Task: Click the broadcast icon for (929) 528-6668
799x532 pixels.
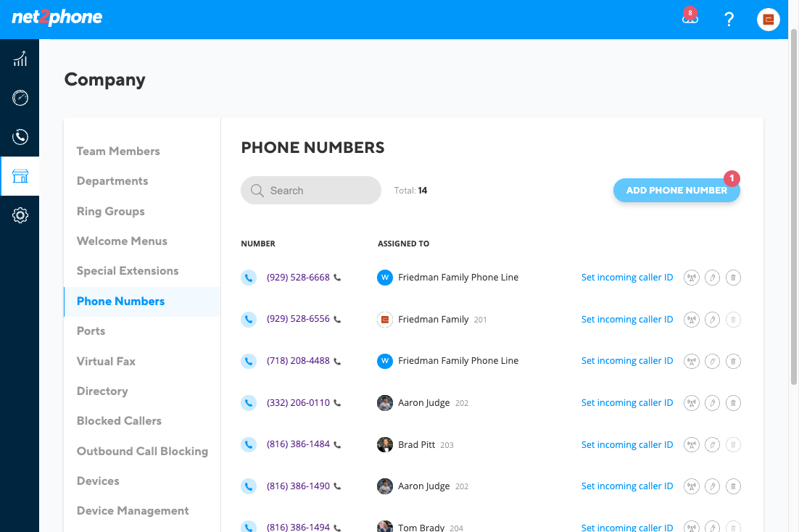Action: pyautogui.click(x=692, y=278)
